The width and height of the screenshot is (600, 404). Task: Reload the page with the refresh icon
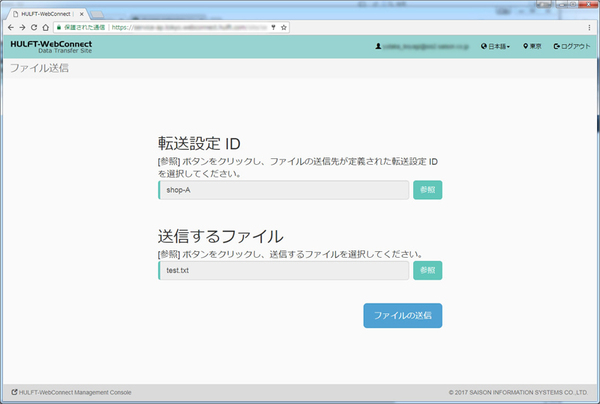(x=34, y=27)
